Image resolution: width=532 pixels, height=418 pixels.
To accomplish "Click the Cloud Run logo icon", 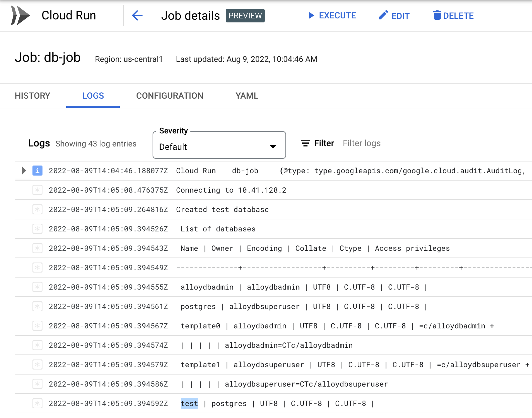I will click(x=20, y=15).
